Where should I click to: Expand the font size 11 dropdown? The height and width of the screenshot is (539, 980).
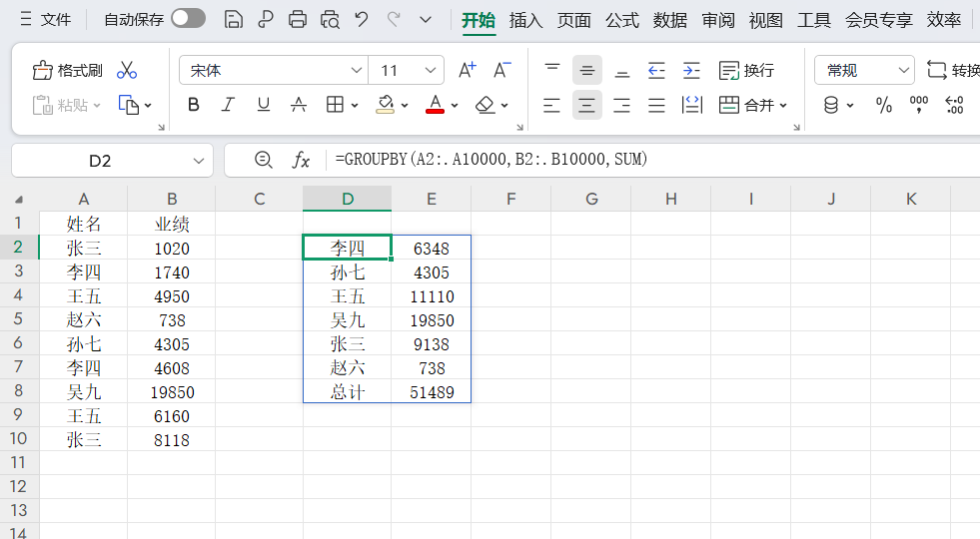click(x=432, y=70)
